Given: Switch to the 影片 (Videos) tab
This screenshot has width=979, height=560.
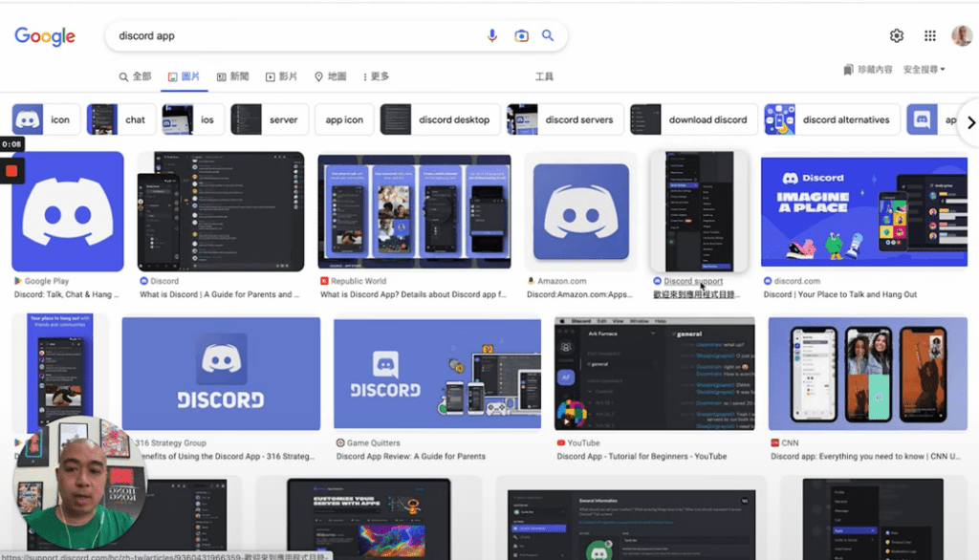Looking at the screenshot, I should pyautogui.click(x=282, y=76).
